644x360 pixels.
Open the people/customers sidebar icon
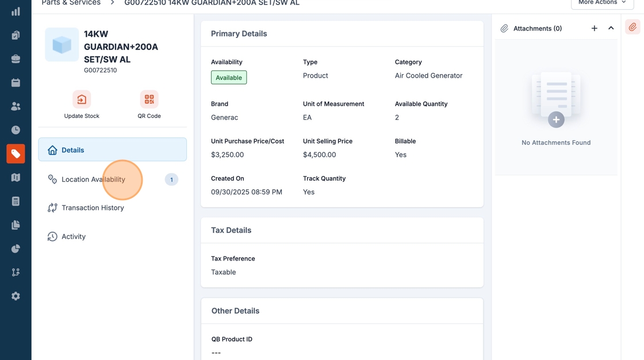tap(16, 106)
